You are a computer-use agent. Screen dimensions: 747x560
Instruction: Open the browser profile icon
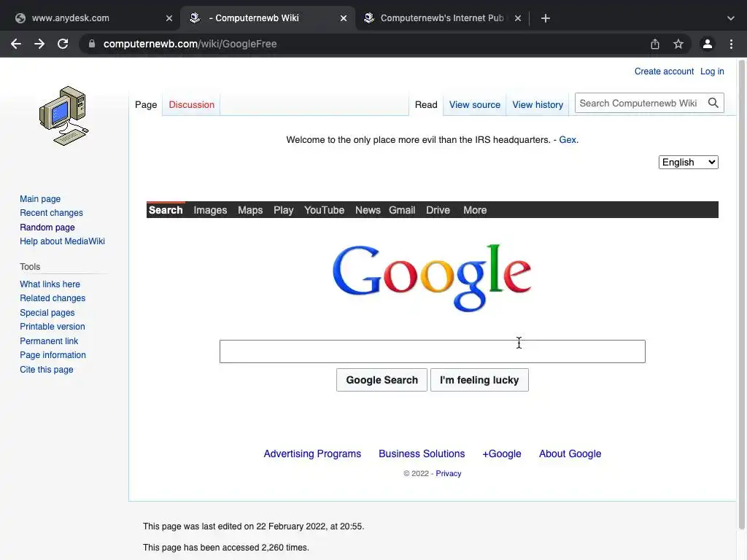click(x=708, y=44)
